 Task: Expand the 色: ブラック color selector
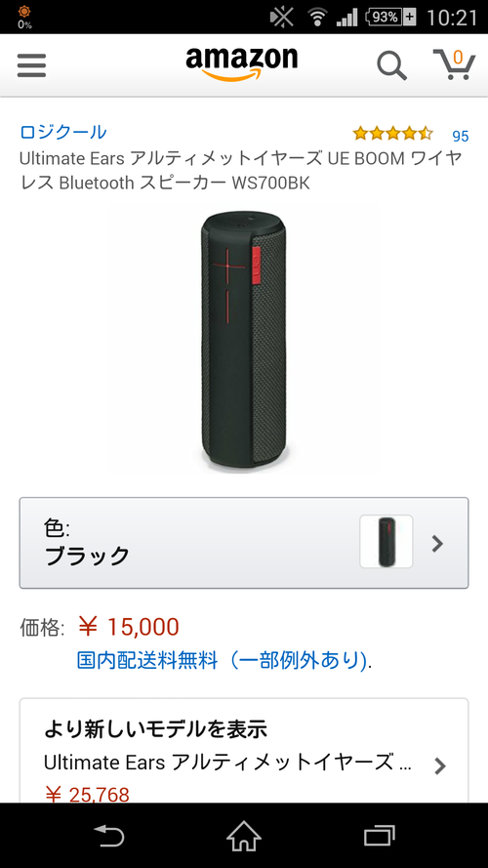click(x=244, y=543)
